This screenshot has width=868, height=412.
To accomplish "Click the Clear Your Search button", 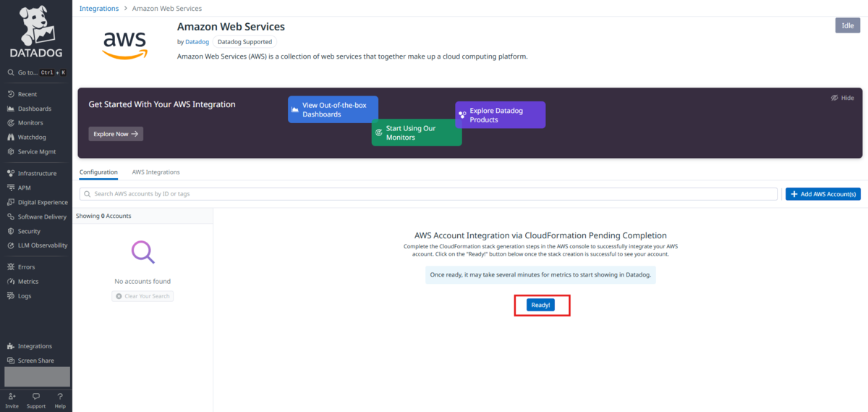I will point(142,296).
